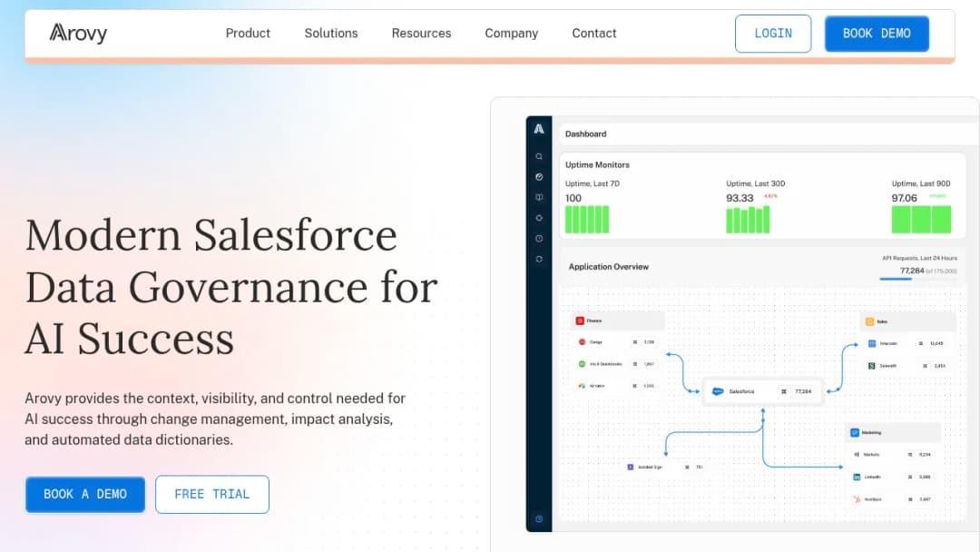
Task: Click the API Requests progress bar
Action: tap(917, 279)
